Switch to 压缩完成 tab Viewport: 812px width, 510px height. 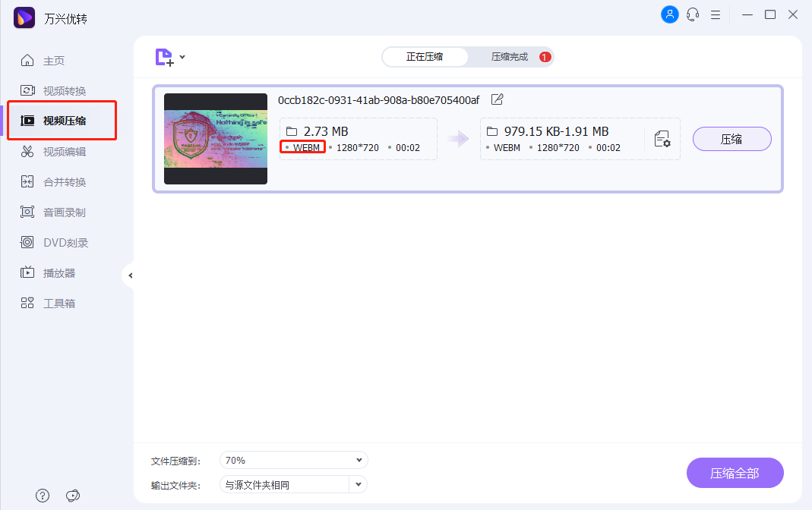pos(510,57)
